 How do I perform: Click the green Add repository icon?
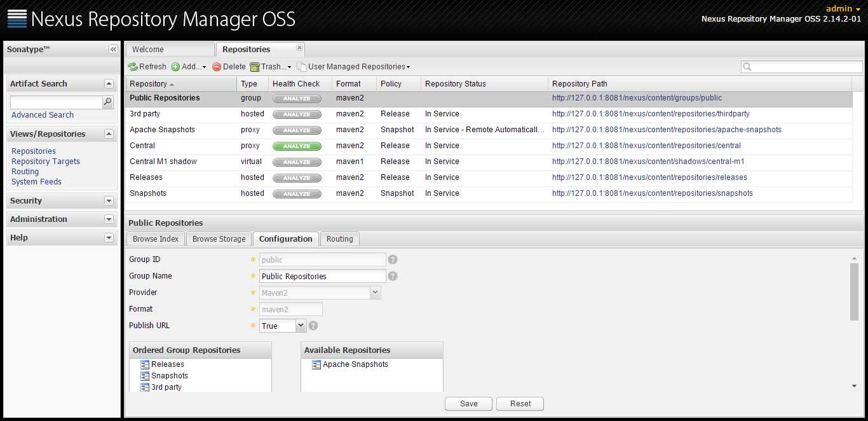click(x=175, y=67)
